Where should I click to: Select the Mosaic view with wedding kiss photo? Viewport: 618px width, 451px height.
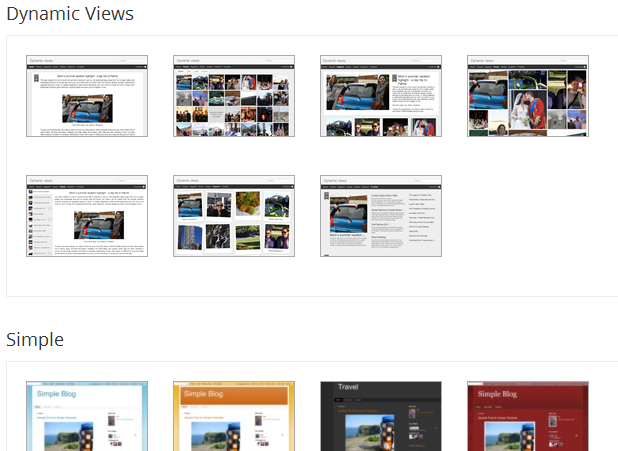click(x=528, y=96)
